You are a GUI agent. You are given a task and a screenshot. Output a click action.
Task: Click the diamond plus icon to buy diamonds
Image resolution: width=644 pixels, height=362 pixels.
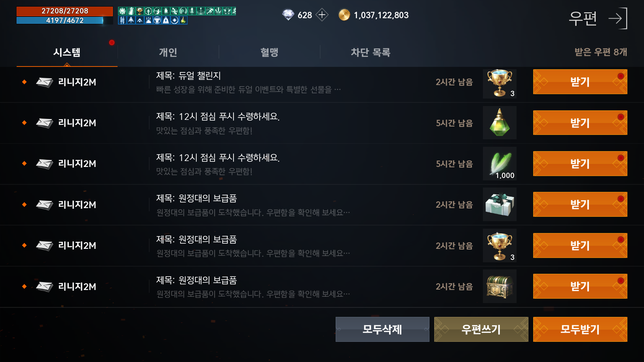coord(322,15)
